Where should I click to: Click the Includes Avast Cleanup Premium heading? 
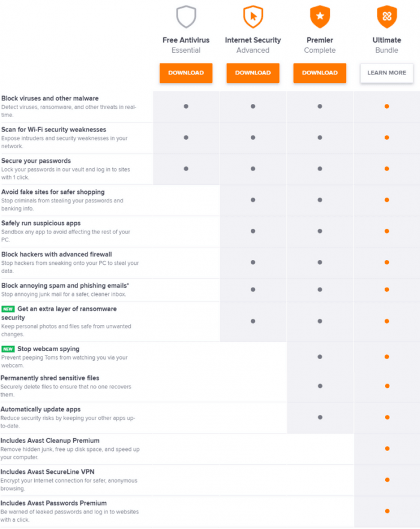(50, 440)
